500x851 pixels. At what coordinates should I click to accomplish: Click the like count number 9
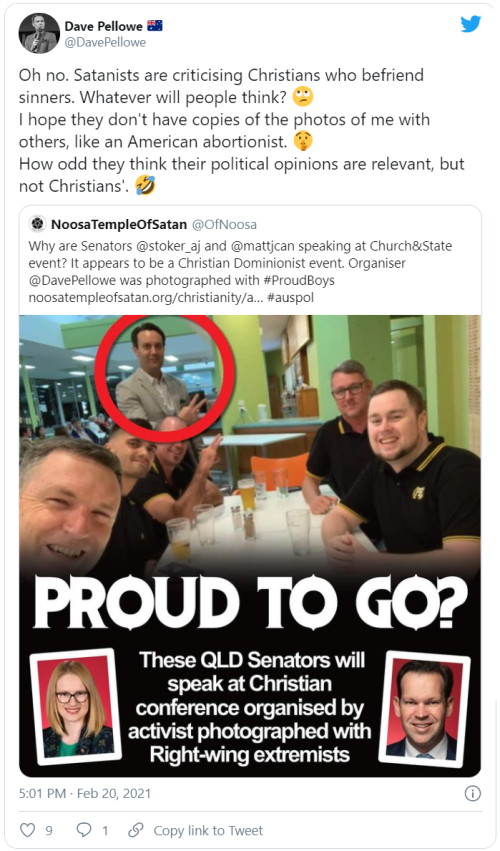coord(49,830)
